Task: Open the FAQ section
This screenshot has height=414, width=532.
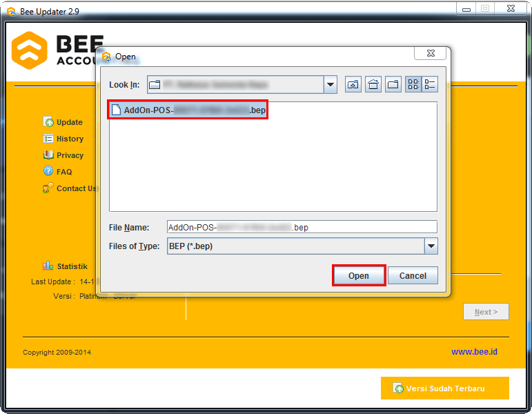Action: (64, 172)
